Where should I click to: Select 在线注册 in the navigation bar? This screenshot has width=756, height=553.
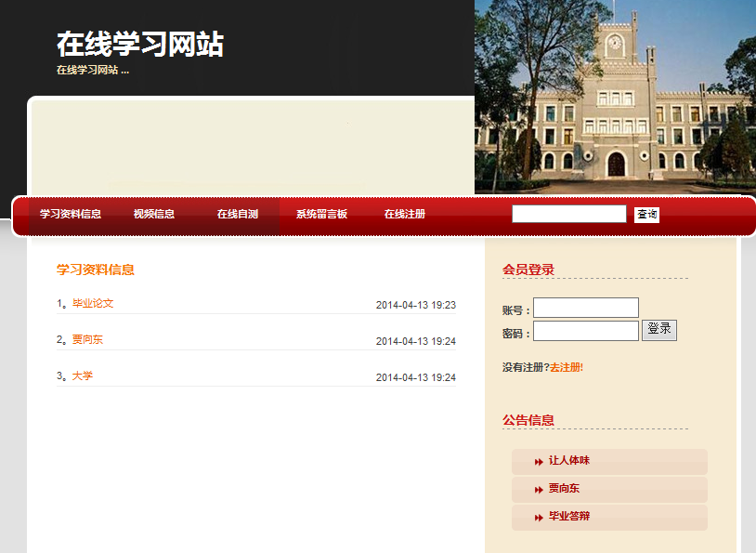point(405,214)
